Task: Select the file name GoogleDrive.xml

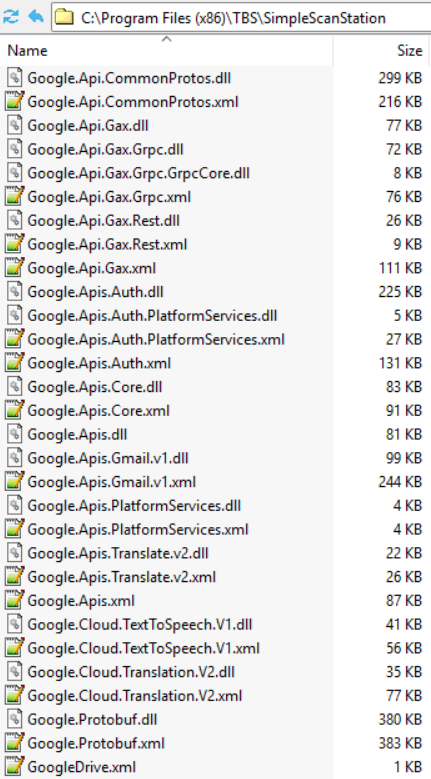Action: pyautogui.click(x=81, y=768)
